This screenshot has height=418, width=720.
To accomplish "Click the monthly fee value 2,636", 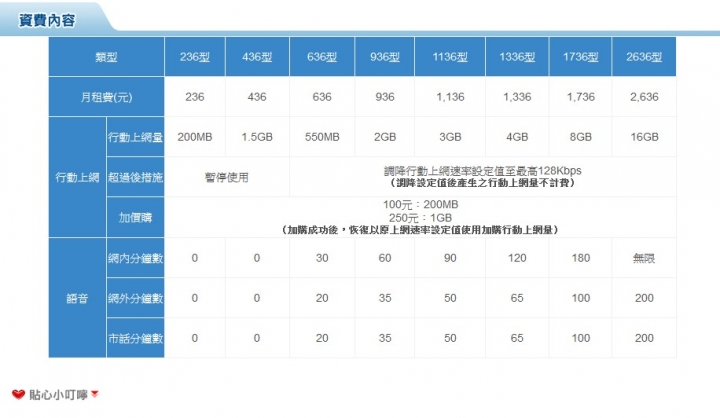I will pyautogui.click(x=644, y=97).
